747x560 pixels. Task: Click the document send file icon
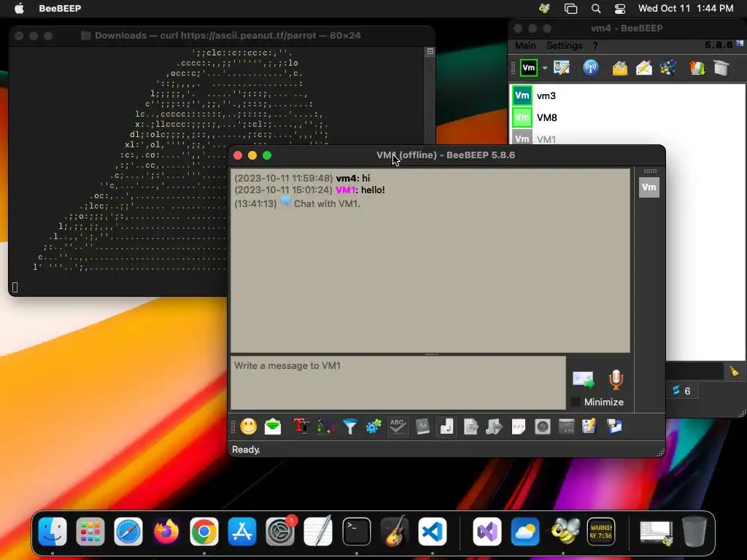click(471, 427)
